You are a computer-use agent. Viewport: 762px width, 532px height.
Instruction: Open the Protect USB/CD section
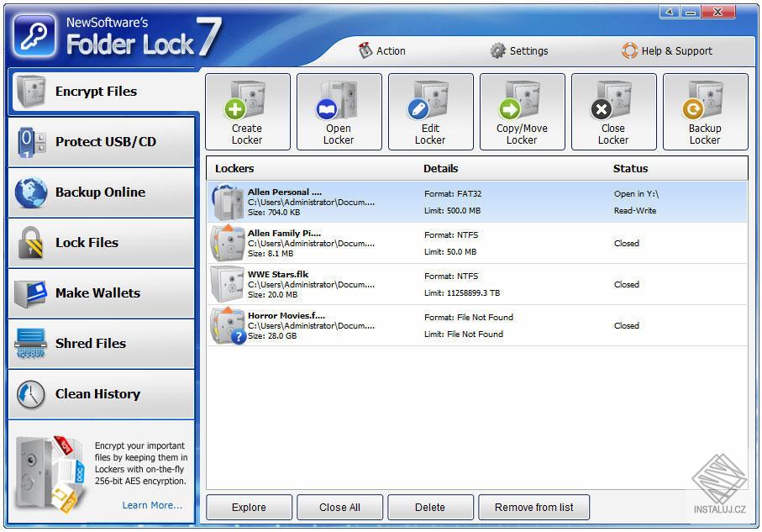point(100,142)
